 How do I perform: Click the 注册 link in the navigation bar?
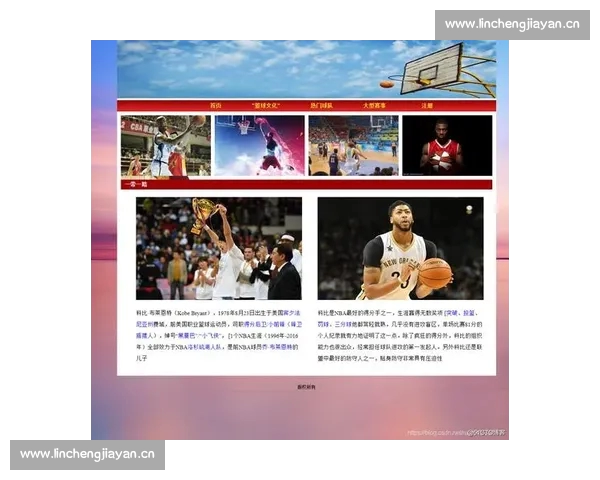pos(427,105)
